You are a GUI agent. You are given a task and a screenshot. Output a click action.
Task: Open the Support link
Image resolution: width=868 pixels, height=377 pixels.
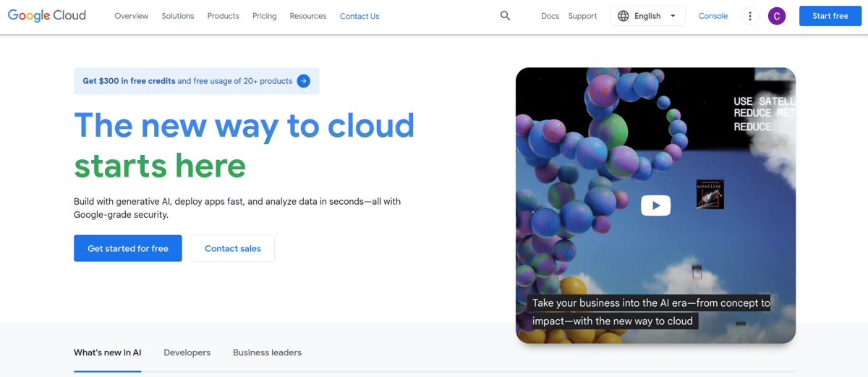point(582,16)
